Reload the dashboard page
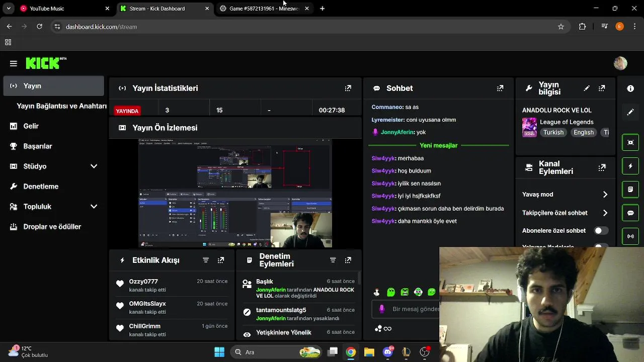Image resolution: width=644 pixels, height=362 pixels. coord(39,27)
